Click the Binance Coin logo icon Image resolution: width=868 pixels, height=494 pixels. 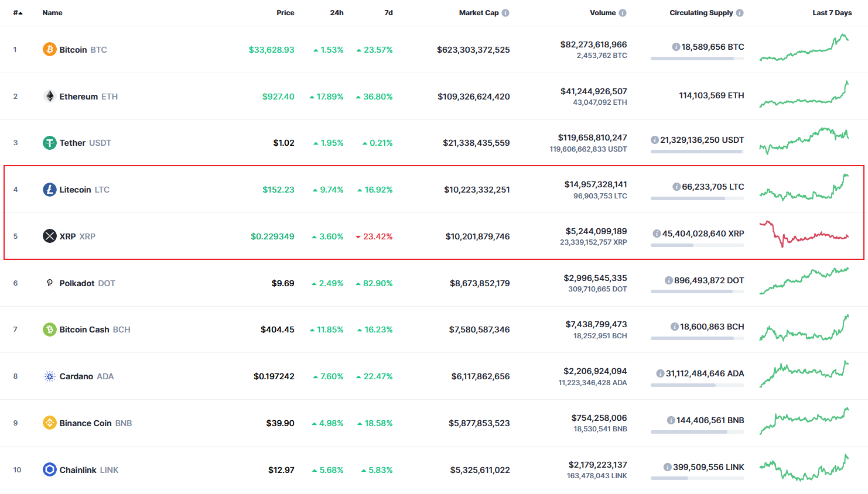[x=50, y=423]
